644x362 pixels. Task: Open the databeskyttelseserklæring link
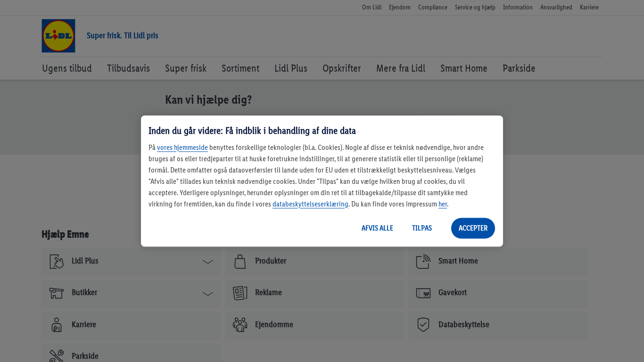coord(310,204)
